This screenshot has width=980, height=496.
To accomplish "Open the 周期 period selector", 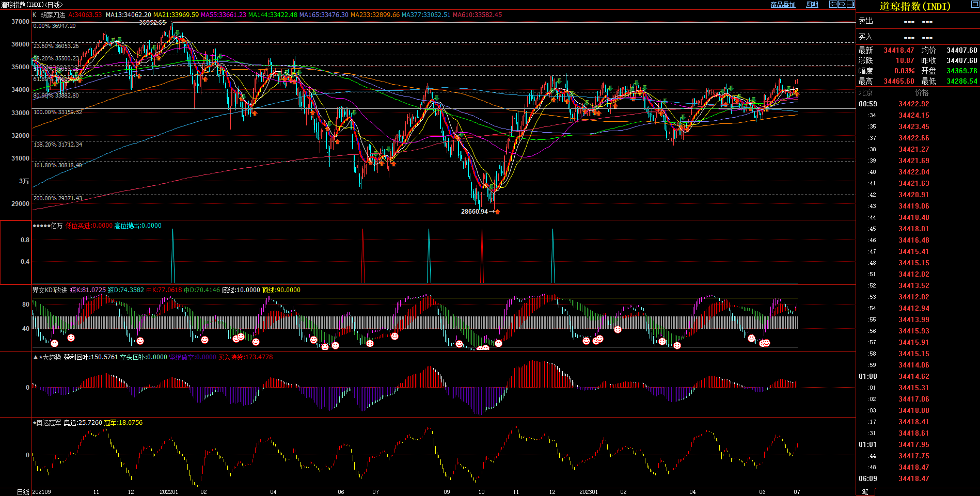I will [x=812, y=5].
